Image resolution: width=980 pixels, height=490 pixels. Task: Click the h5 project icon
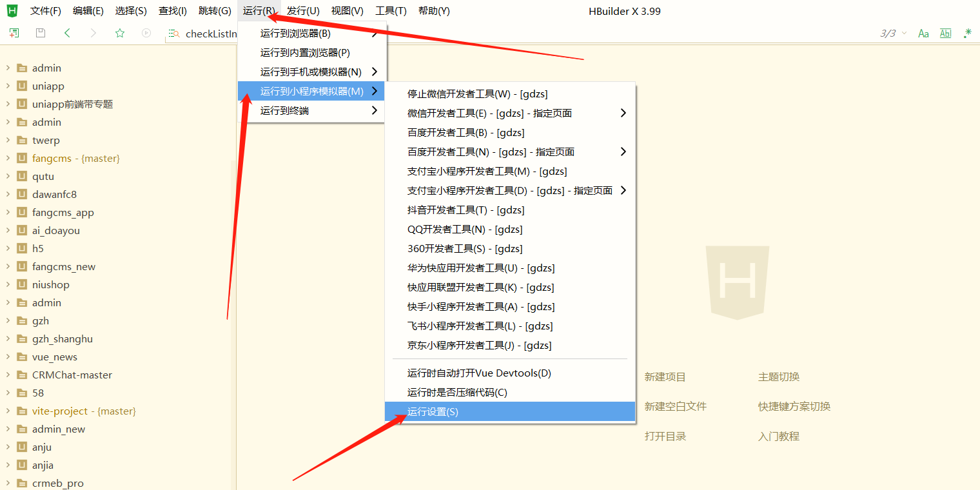coord(22,248)
